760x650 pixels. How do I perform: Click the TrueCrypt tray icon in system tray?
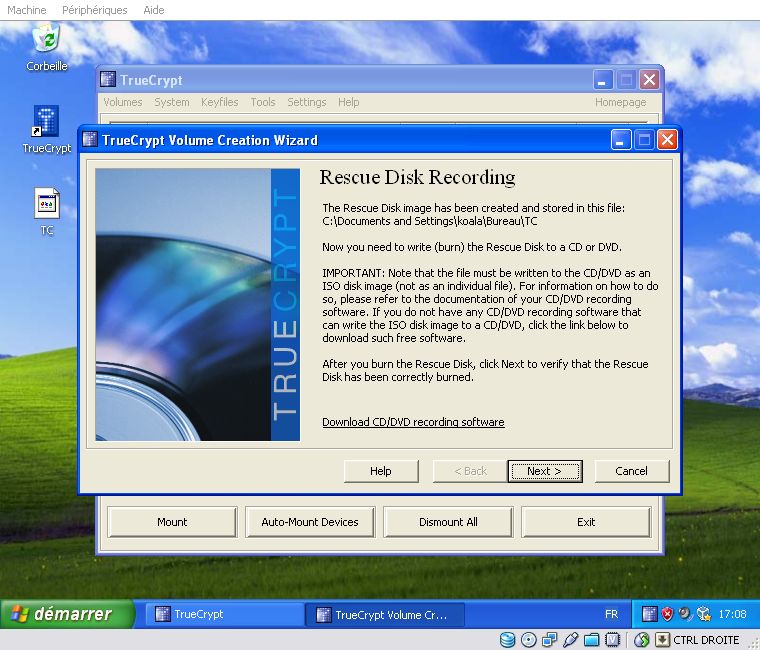tap(649, 614)
